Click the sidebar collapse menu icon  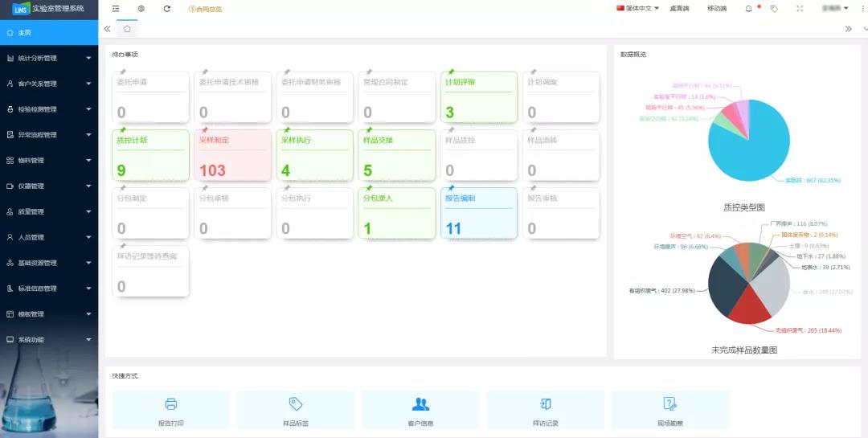click(116, 9)
